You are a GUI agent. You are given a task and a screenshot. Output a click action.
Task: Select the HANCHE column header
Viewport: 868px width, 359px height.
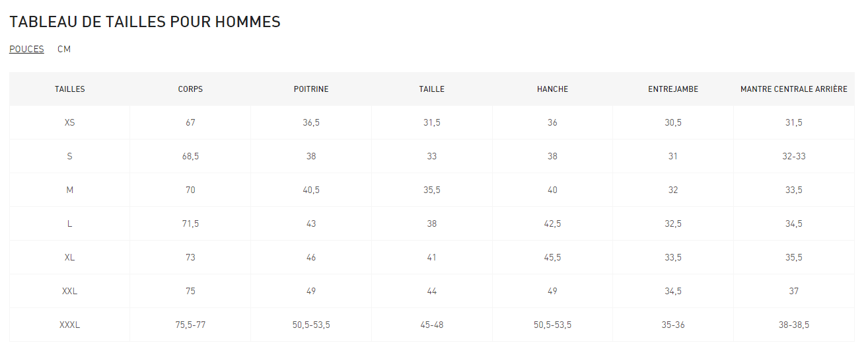(x=552, y=89)
